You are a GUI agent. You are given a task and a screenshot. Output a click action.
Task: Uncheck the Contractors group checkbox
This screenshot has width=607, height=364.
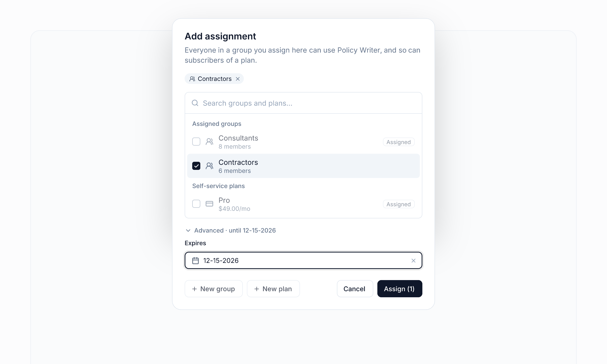click(x=196, y=166)
